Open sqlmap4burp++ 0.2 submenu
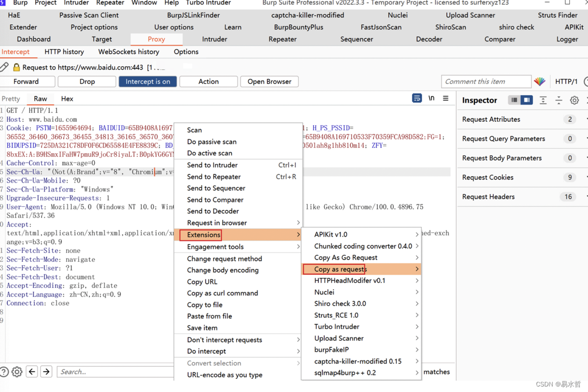This screenshot has height=392, width=588. [x=362, y=373]
